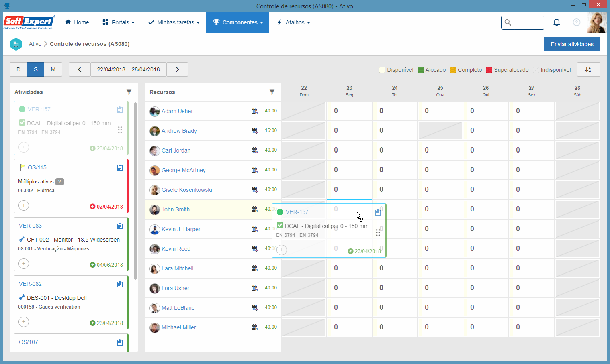This screenshot has height=364, width=610.
Task: Open calendar icon for Matt LeBlanc
Action: click(255, 308)
